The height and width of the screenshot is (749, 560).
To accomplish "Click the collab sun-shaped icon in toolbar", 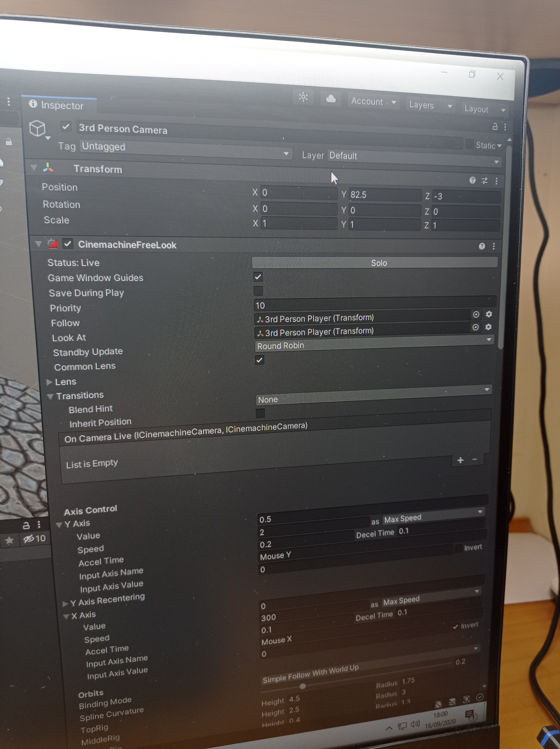I will 303,97.
